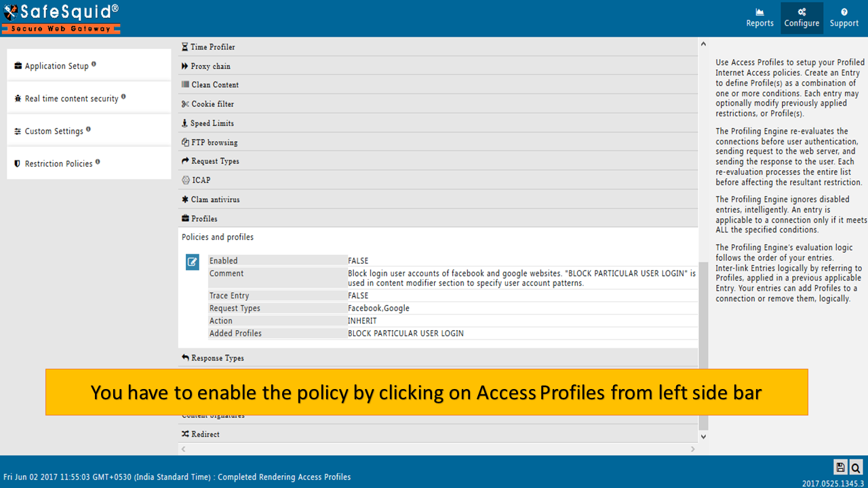The width and height of the screenshot is (868, 488).
Task: Expand the Cookie filter section
Action: tap(437, 104)
